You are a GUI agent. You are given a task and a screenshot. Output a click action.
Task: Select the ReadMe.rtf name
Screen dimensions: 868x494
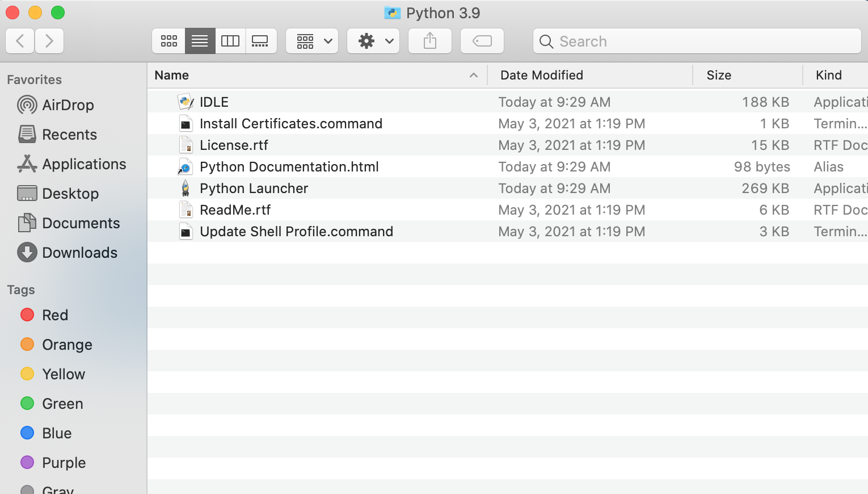[235, 210]
